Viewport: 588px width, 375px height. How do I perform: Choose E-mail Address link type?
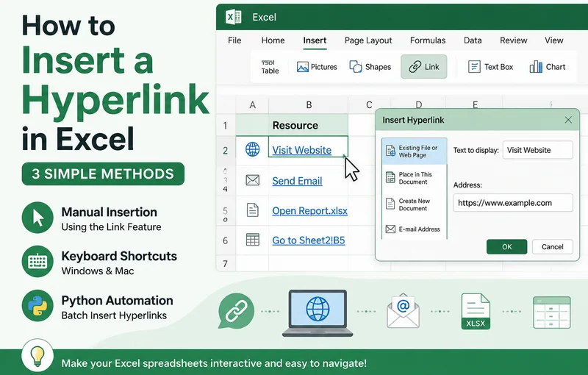(x=415, y=229)
